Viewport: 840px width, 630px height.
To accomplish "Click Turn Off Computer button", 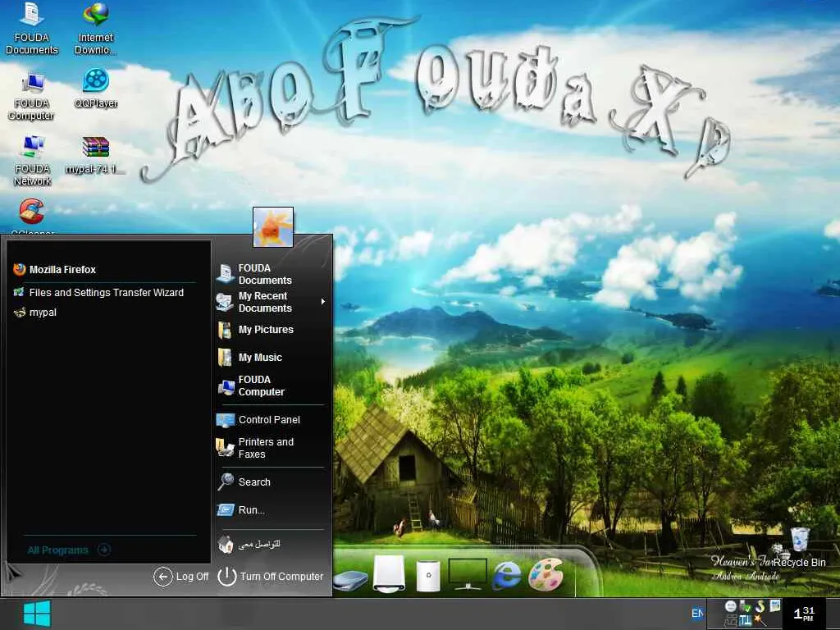I will (x=271, y=577).
